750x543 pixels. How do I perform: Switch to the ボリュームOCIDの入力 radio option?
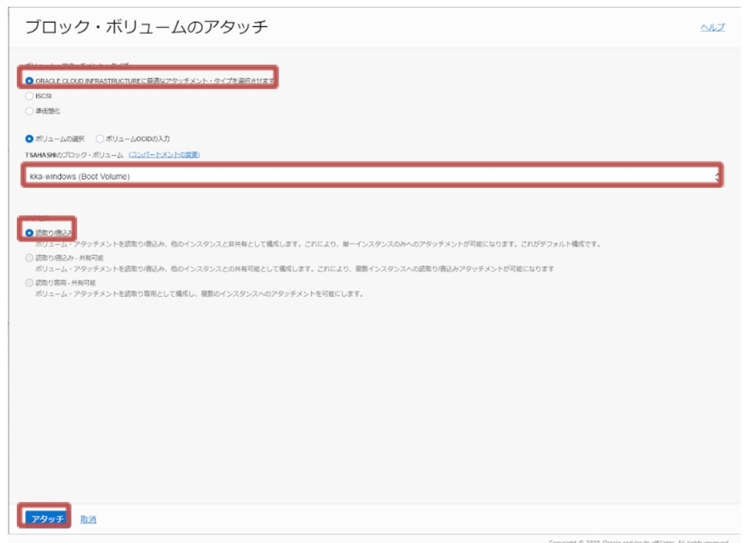(101, 138)
